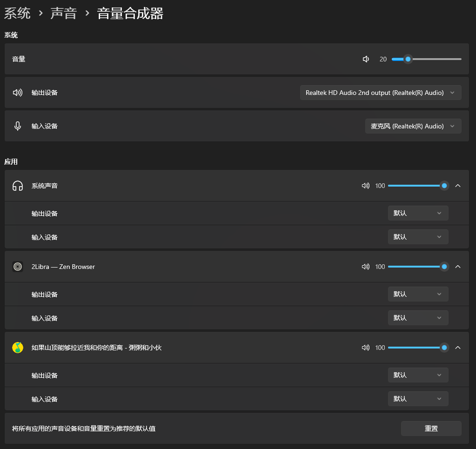Click the globe icon next to 粥粥和小伙 song
The width and height of the screenshot is (476, 449).
(17, 347)
